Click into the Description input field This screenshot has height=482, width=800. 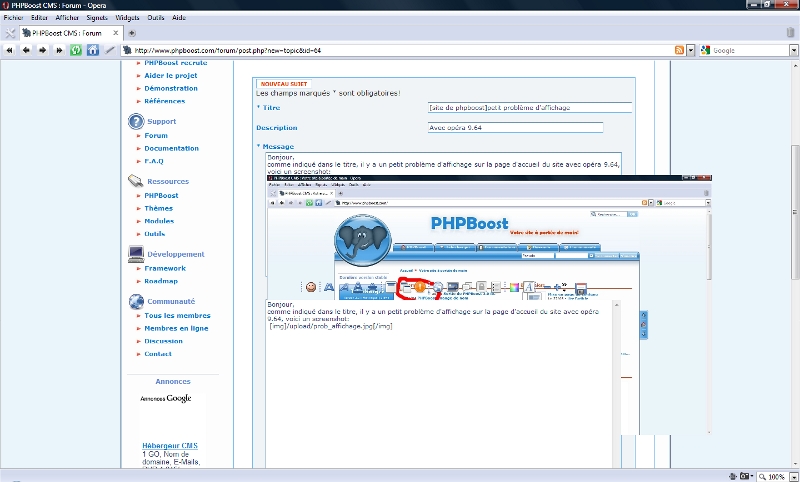pyautogui.click(x=514, y=127)
